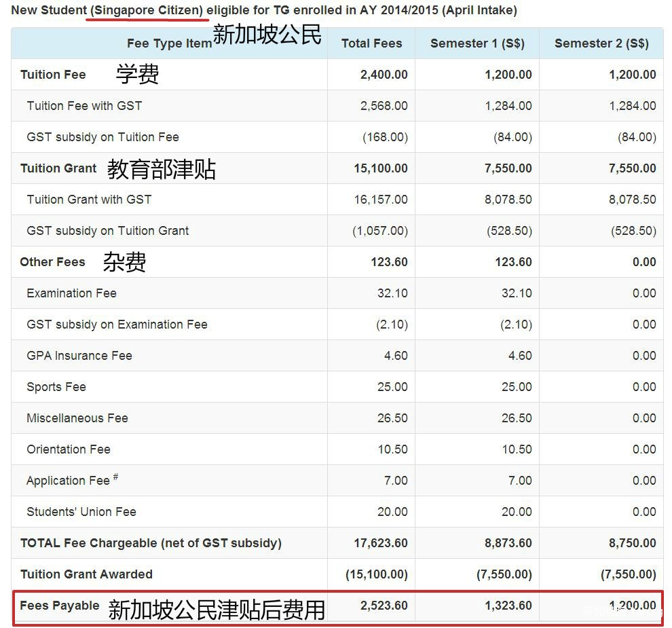The image size is (672, 628).
Task: Select the Semester 1 (S$) column header
Action: (x=477, y=43)
